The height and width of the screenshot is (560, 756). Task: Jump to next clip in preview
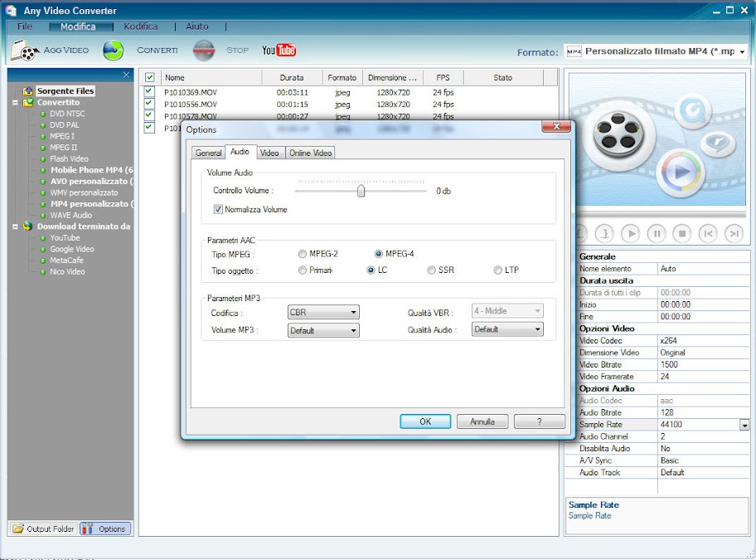pyautogui.click(x=734, y=233)
